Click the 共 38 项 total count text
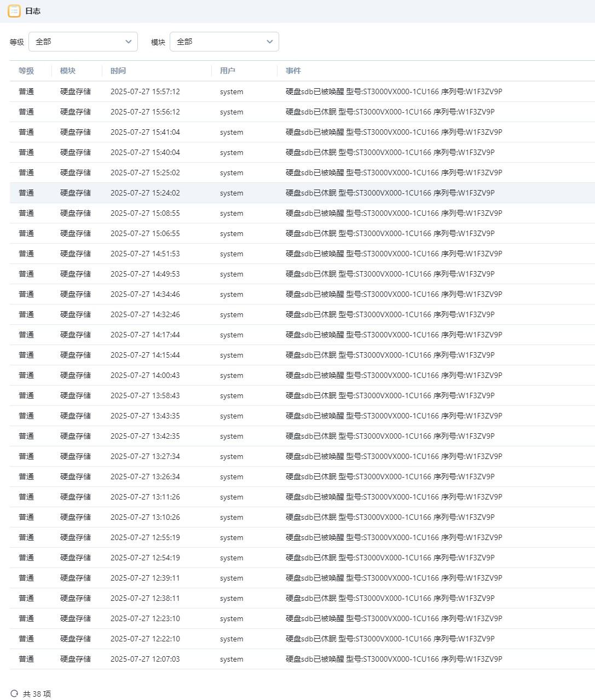 [x=37, y=694]
